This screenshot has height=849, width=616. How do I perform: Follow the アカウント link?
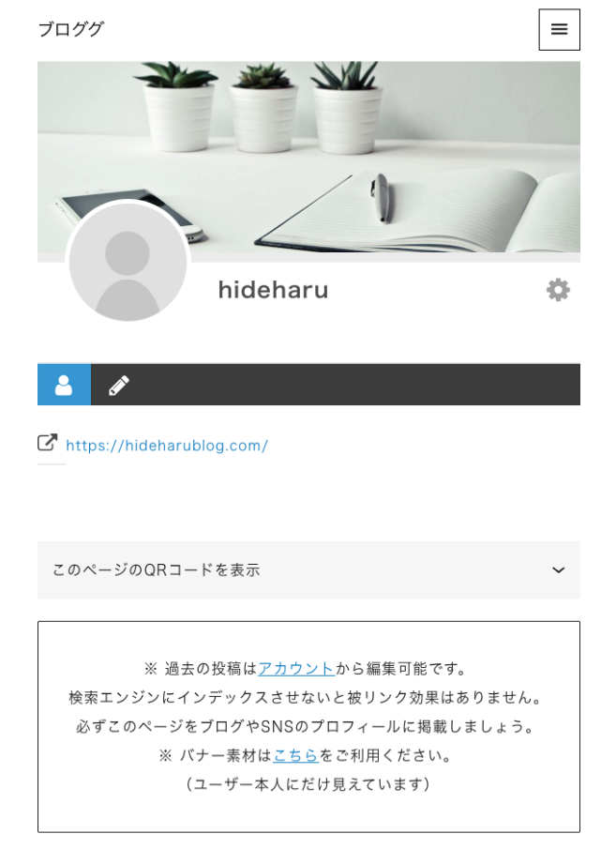(296, 669)
